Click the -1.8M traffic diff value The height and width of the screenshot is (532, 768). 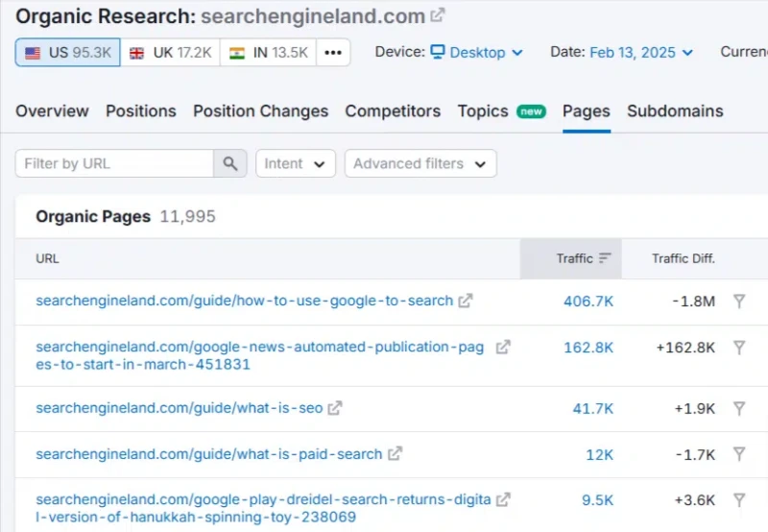693,302
